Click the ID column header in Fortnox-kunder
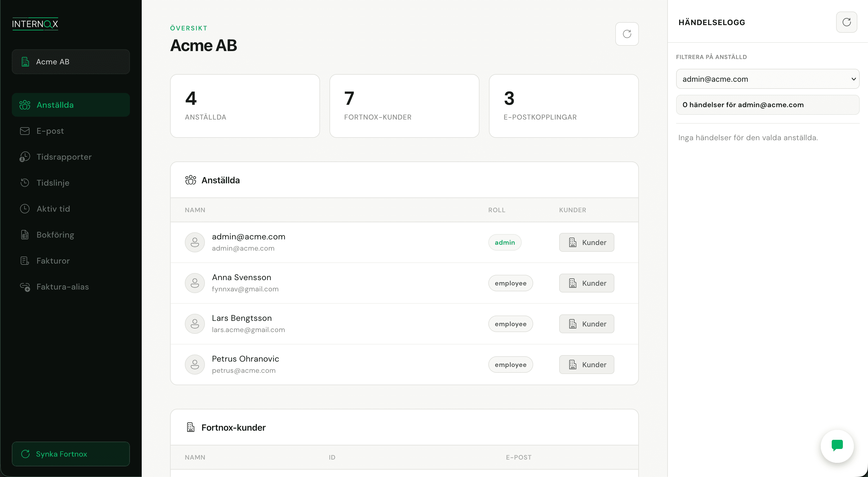This screenshot has height=477, width=868. tap(332, 457)
